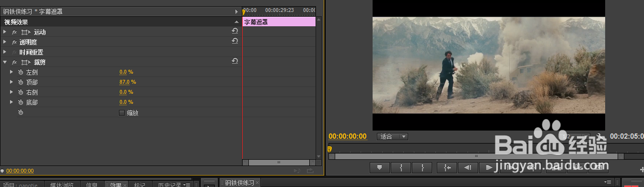Toggle the fx icon for 透明度 effect
Image resolution: width=644 pixels, height=187 pixels.
click(x=14, y=42)
